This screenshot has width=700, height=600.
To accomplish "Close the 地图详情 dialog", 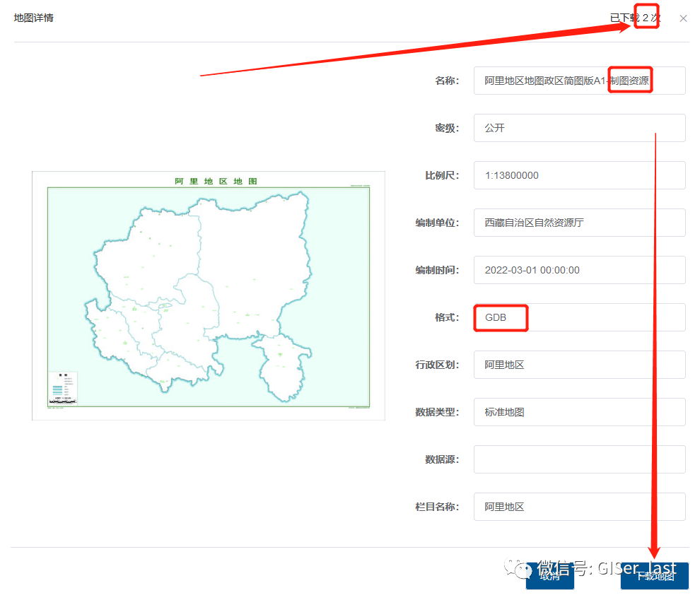I will click(683, 18).
